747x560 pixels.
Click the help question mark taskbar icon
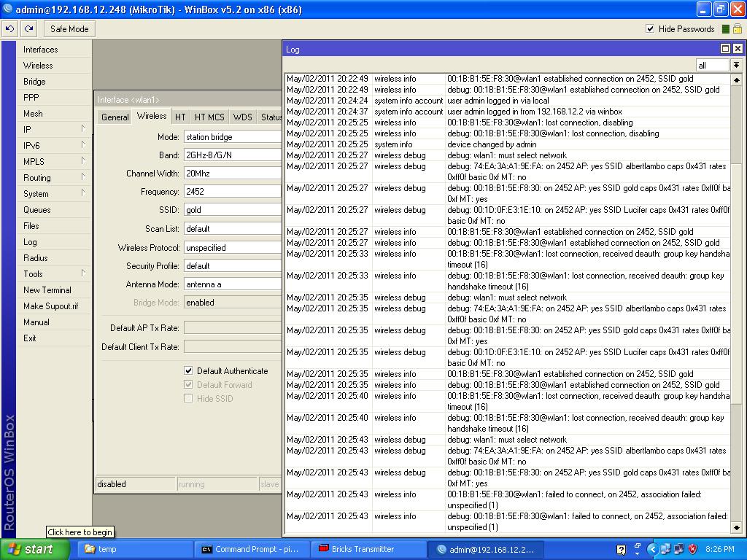click(x=621, y=550)
